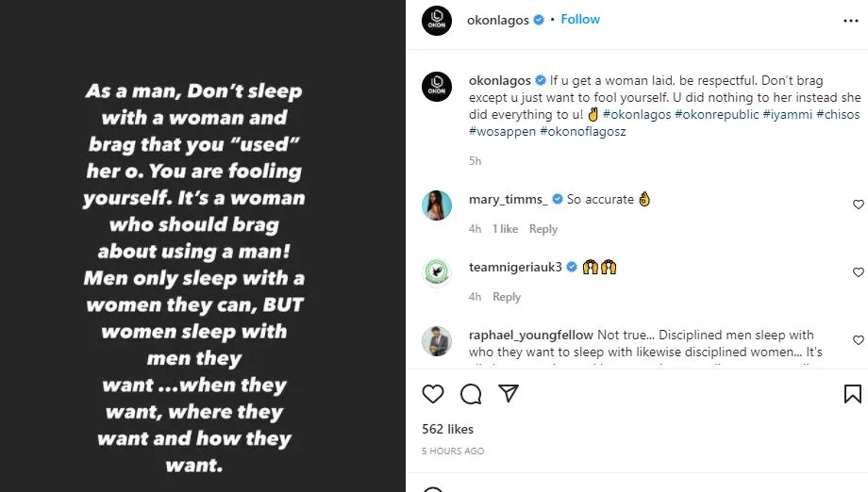868x492 pixels.
Task: Open okonlagos avatar beside the caption
Action: click(x=435, y=86)
